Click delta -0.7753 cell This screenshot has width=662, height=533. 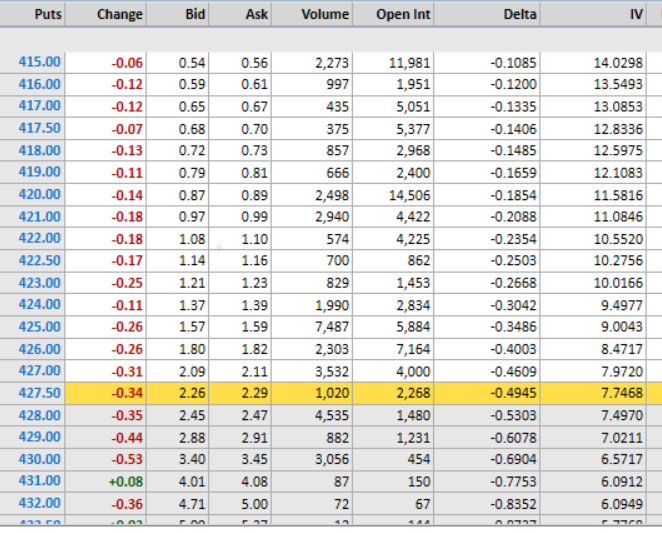tap(513, 481)
